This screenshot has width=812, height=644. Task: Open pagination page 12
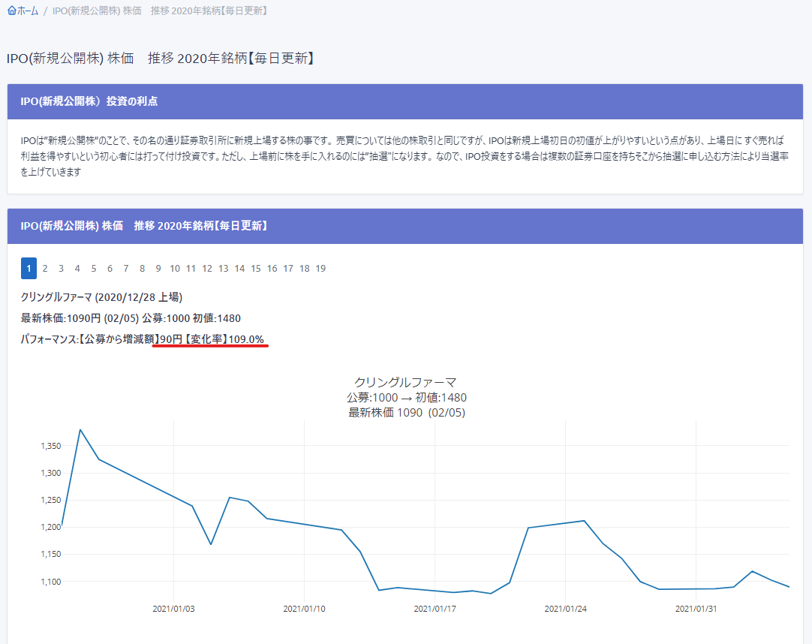tap(207, 268)
